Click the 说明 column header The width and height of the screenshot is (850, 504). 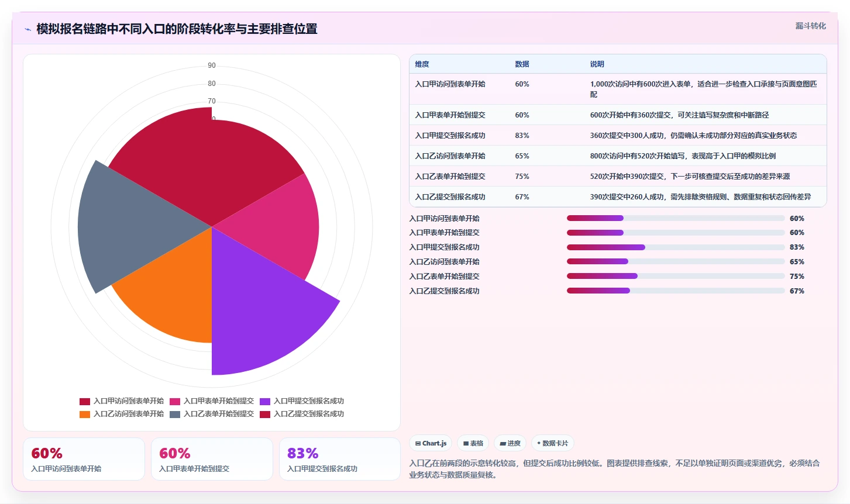(x=597, y=64)
